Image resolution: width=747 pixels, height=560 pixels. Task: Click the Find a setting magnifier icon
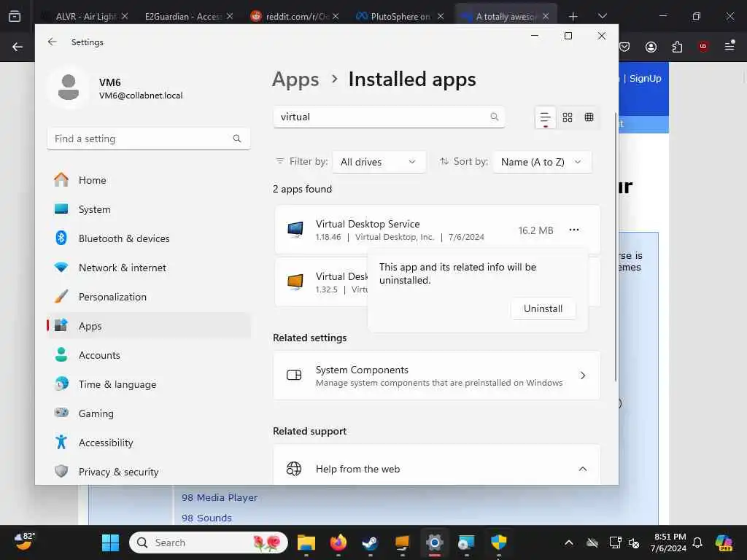(x=237, y=139)
